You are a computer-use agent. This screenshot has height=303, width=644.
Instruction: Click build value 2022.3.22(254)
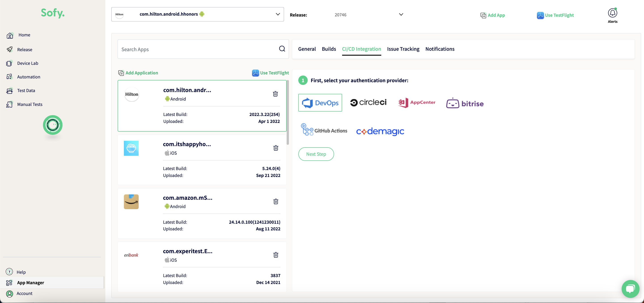point(264,114)
